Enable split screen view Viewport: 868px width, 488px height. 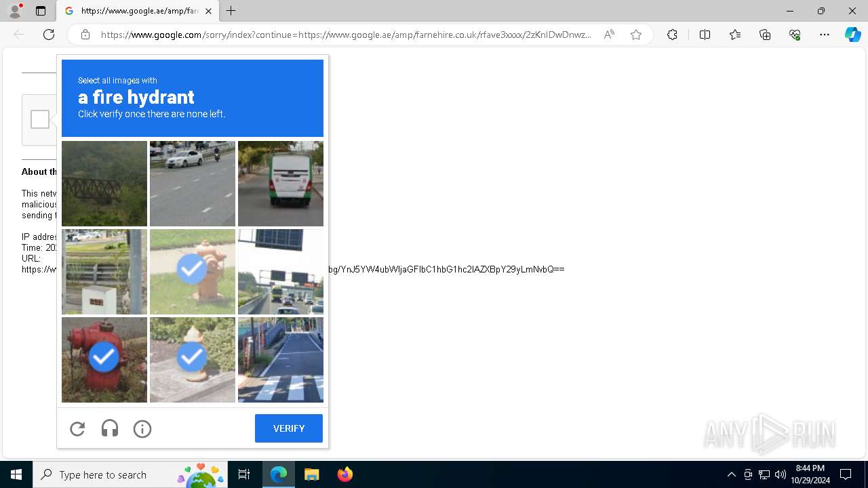tap(705, 35)
